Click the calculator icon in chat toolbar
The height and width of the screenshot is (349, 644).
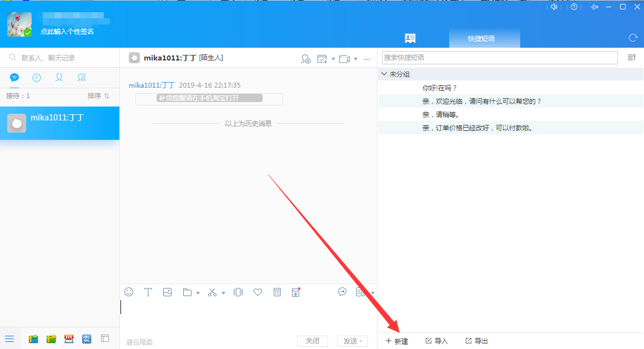point(277,292)
